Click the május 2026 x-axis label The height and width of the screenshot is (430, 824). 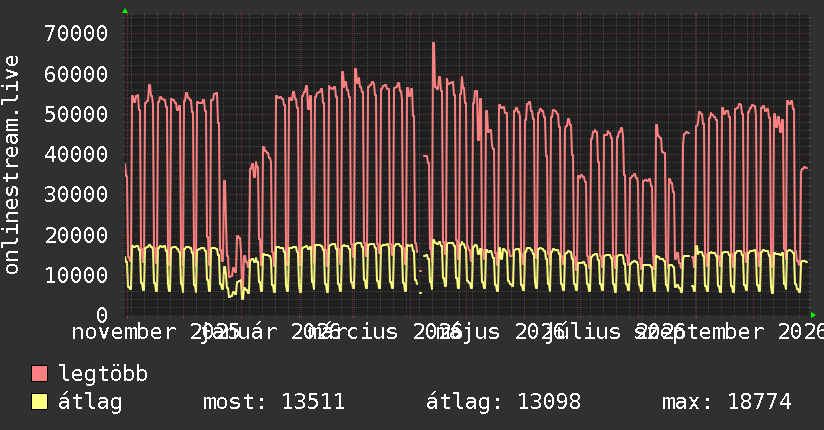click(x=501, y=332)
